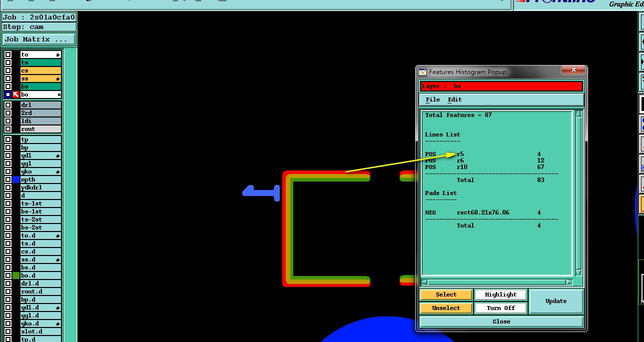The image size is (644, 342).
Task: Select layer name ts-2st
Action: pyautogui.click(x=40, y=219)
